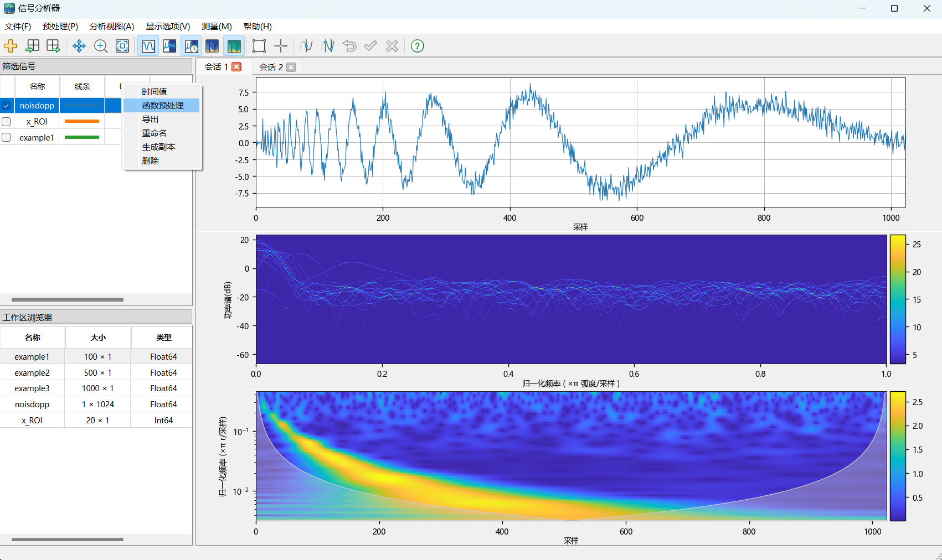The image size is (942, 560).
Task: Open the 文件(F) menu
Action: pos(18,27)
